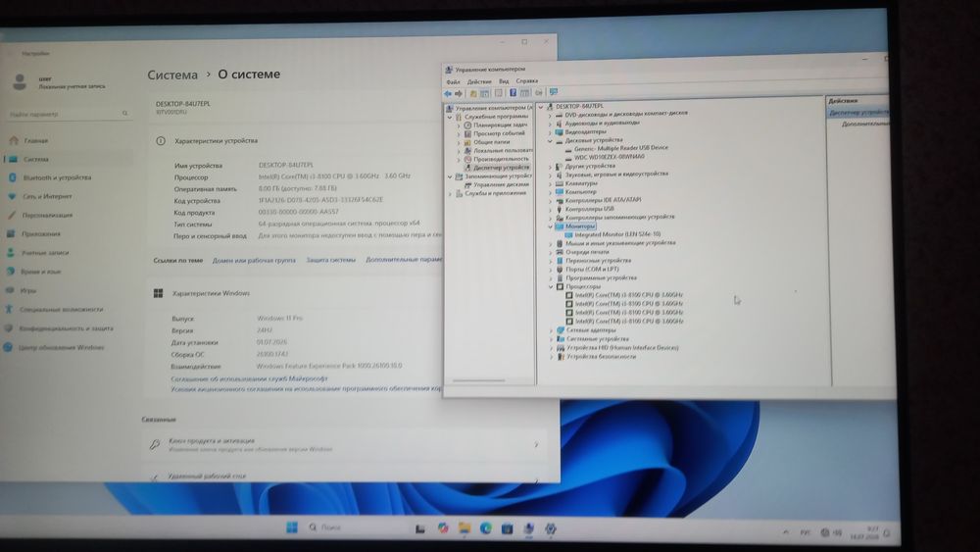
Task: Select Службы и приложения node
Action: (x=495, y=193)
